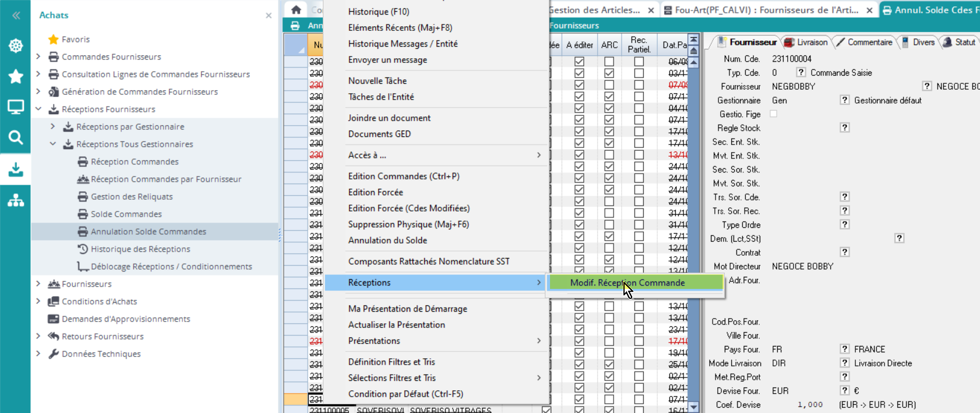Open the search magnifier in sidebar

coord(16,137)
